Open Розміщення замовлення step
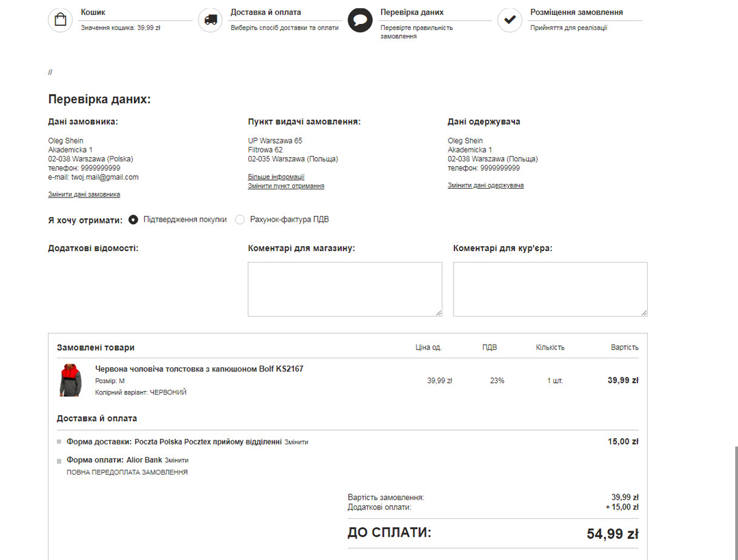Image resolution: width=738 pixels, height=560 pixels. tap(576, 12)
